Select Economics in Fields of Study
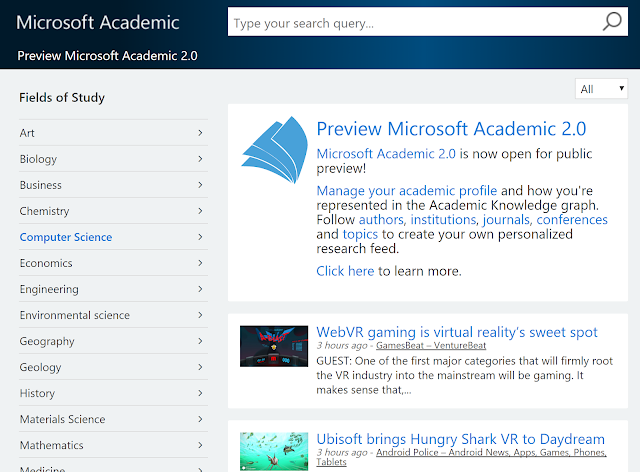Viewport: 640px width, 472px height. [x=46, y=263]
